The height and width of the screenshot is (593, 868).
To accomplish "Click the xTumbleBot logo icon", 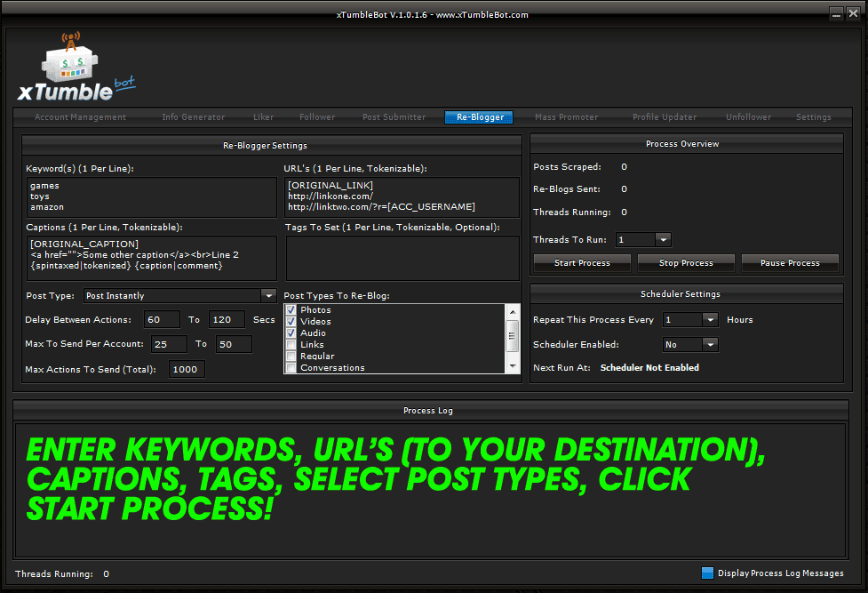I will click(76, 68).
